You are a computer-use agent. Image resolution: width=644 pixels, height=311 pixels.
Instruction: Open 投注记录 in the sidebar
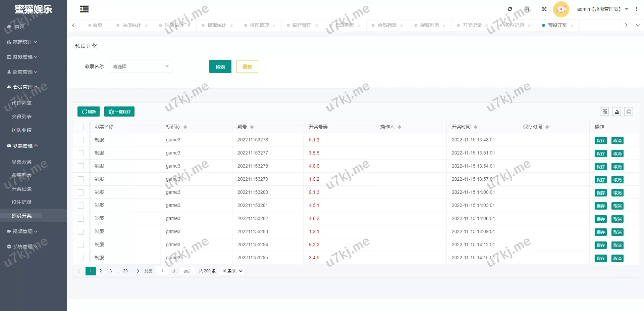click(21, 202)
